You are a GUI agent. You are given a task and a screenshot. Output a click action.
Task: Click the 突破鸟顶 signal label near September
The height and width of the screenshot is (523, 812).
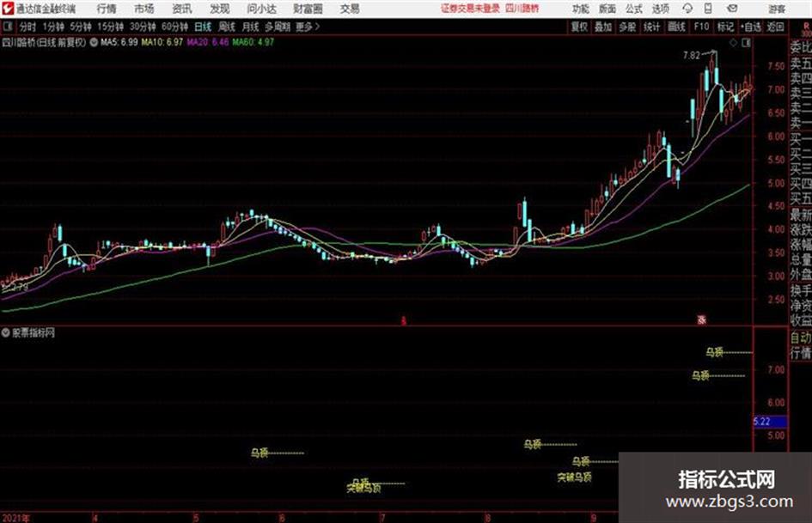click(x=574, y=477)
